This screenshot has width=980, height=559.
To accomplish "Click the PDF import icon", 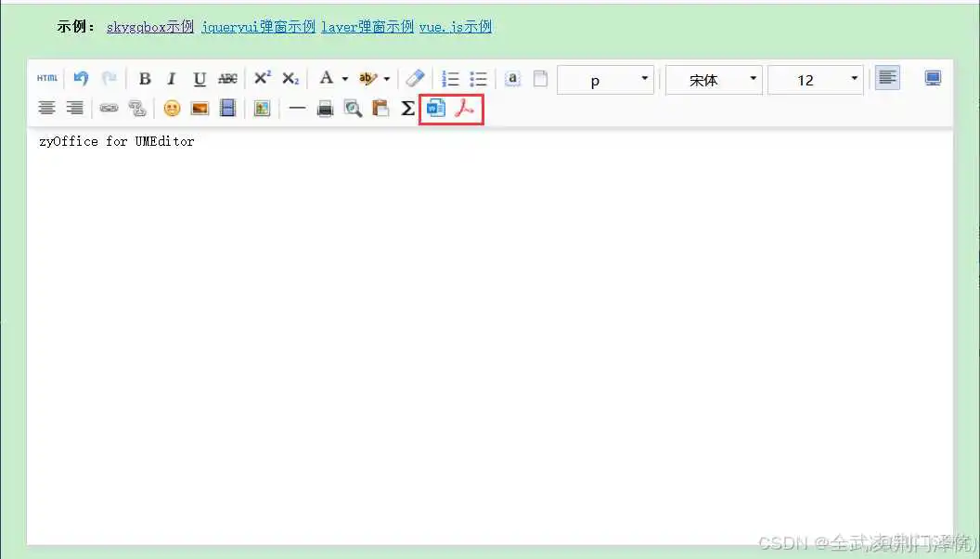I will pos(464,109).
